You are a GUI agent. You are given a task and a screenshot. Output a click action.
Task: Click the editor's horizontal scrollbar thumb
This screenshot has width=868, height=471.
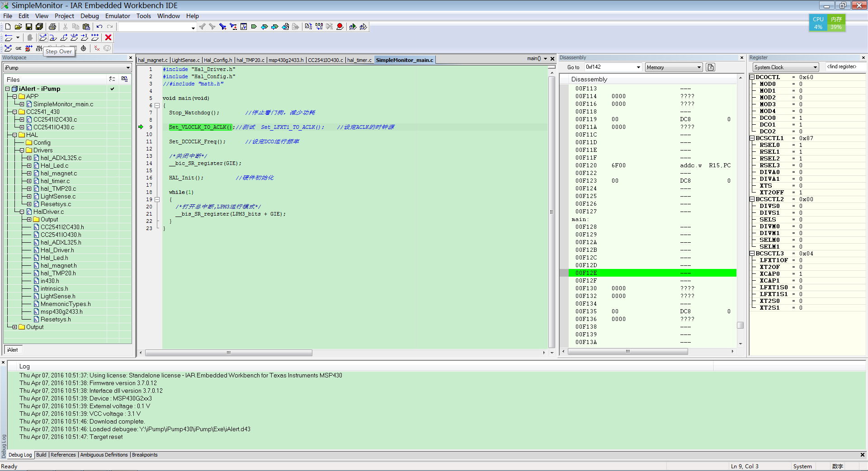pyautogui.click(x=228, y=353)
